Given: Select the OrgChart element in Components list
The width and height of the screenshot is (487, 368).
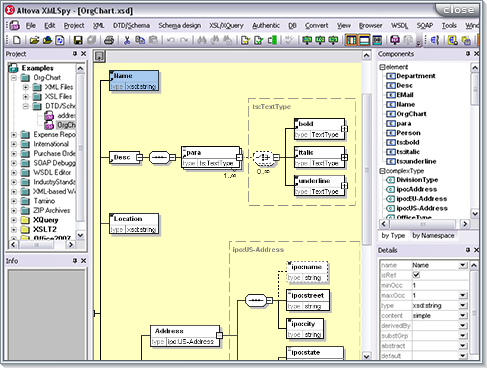Looking at the screenshot, I should [411, 114].
